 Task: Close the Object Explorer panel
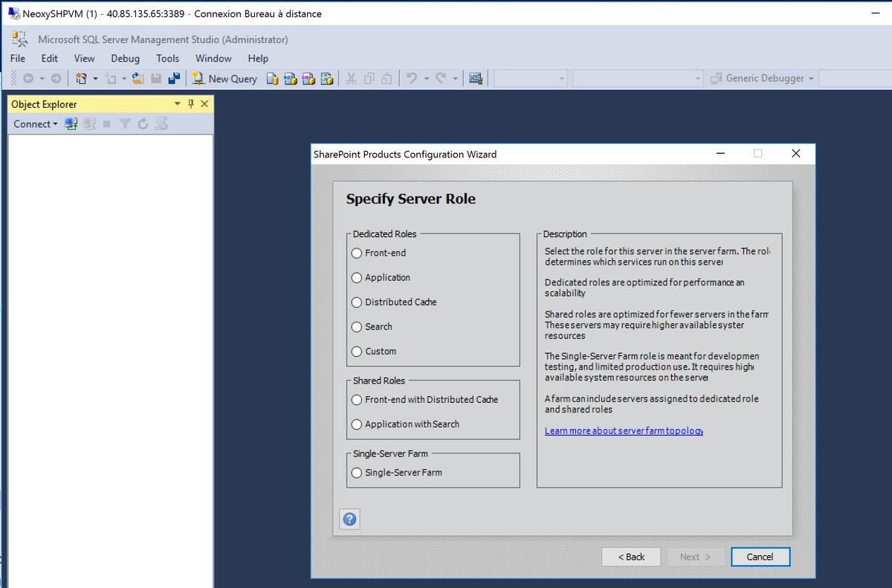click(204, 104)
